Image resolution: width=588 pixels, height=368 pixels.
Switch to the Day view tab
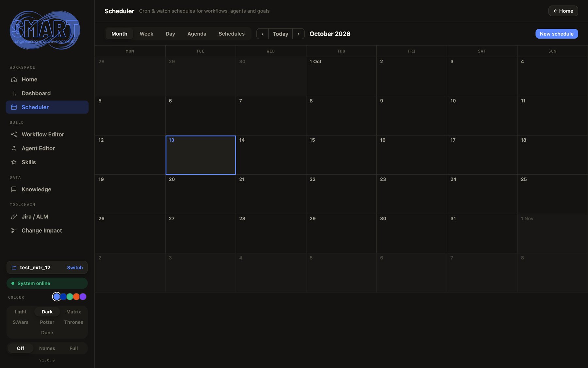coord(170,34)
